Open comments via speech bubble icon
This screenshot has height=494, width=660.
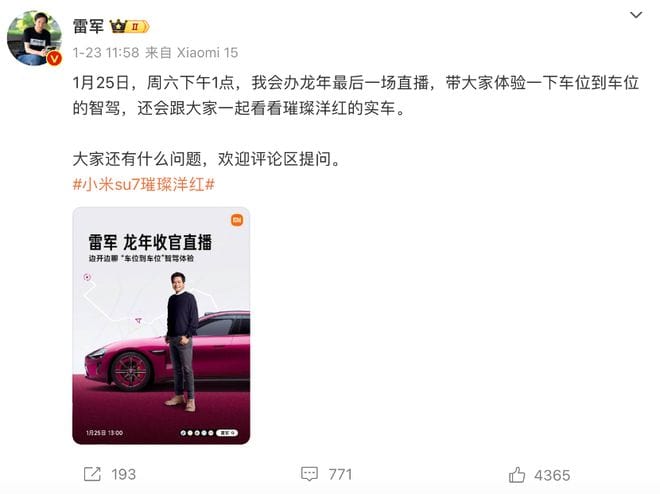coord(309,474)
